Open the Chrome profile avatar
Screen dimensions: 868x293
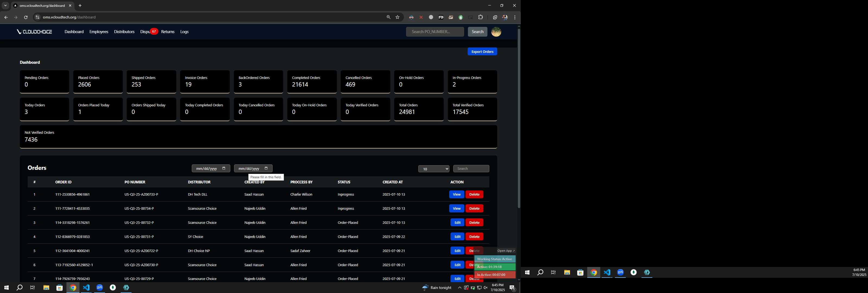point(505,17)
